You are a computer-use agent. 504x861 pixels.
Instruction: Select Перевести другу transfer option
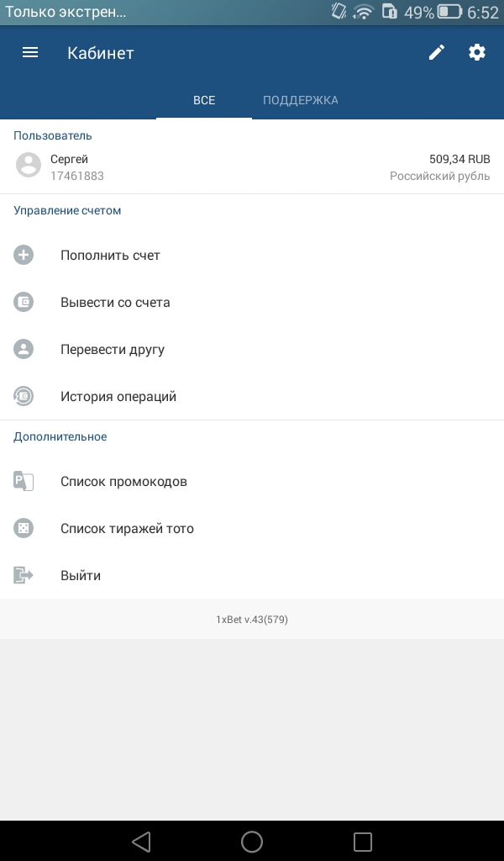(x=252, y=349)
